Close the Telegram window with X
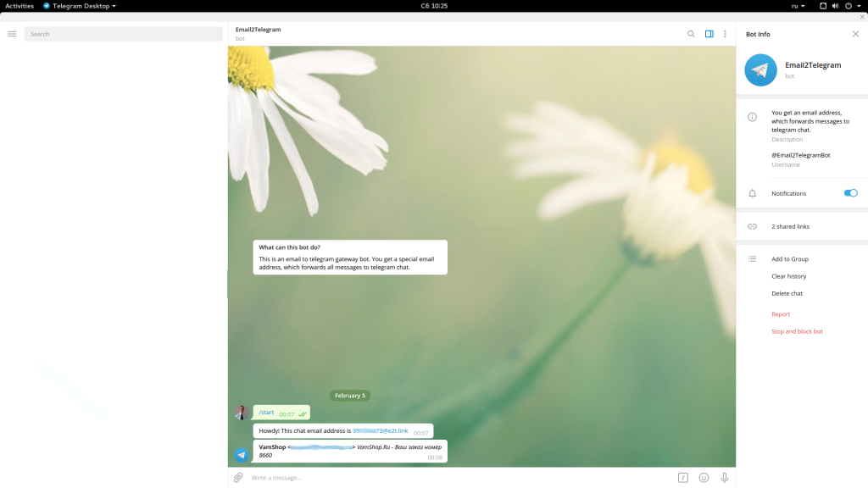868x488 pixels. click(x=862, y=17)
